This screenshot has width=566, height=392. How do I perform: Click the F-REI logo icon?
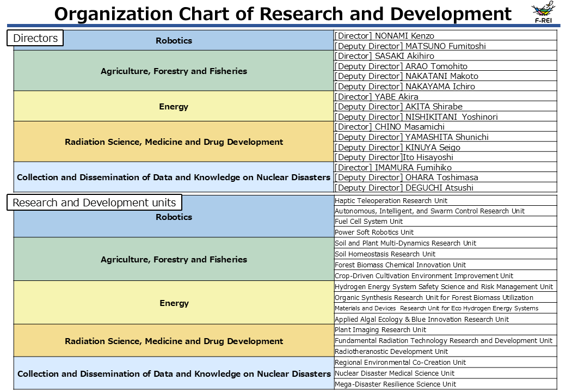[544, 13]
